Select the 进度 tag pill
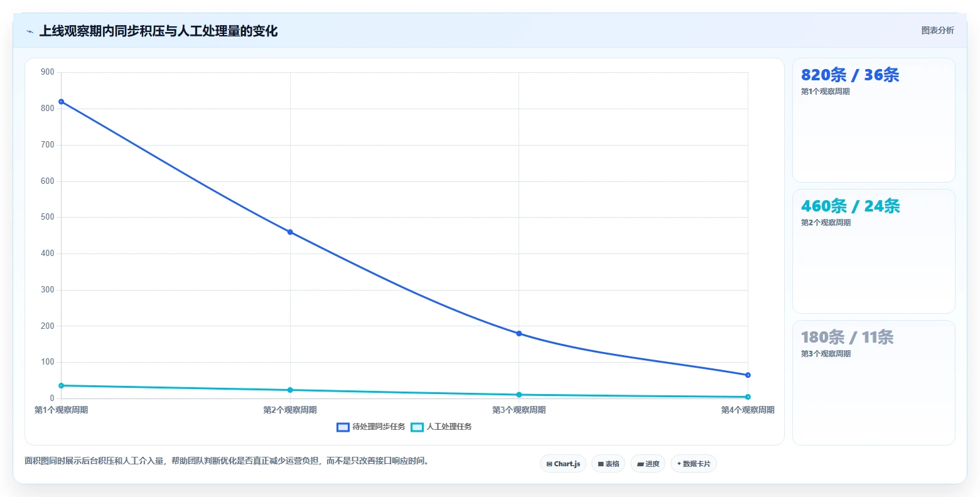This screenshot has height=497, width=980. [x=648, y=464]
